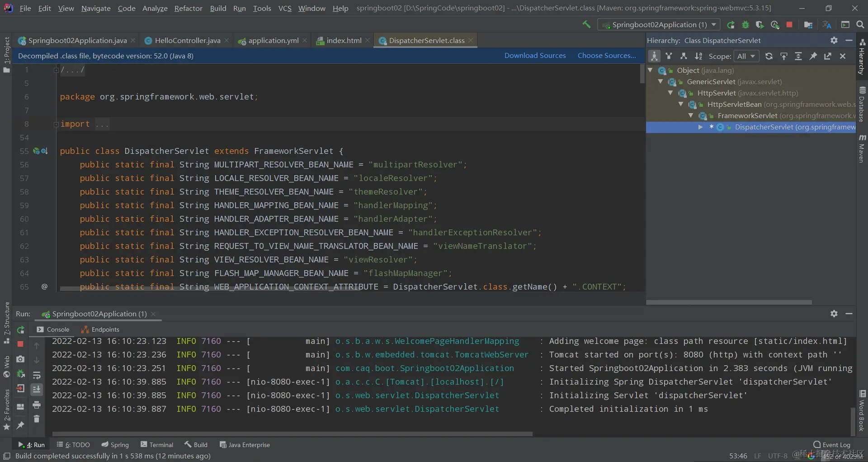Close the index.html editor tab
The image size is (868, 462).
(x=368, y=40)
